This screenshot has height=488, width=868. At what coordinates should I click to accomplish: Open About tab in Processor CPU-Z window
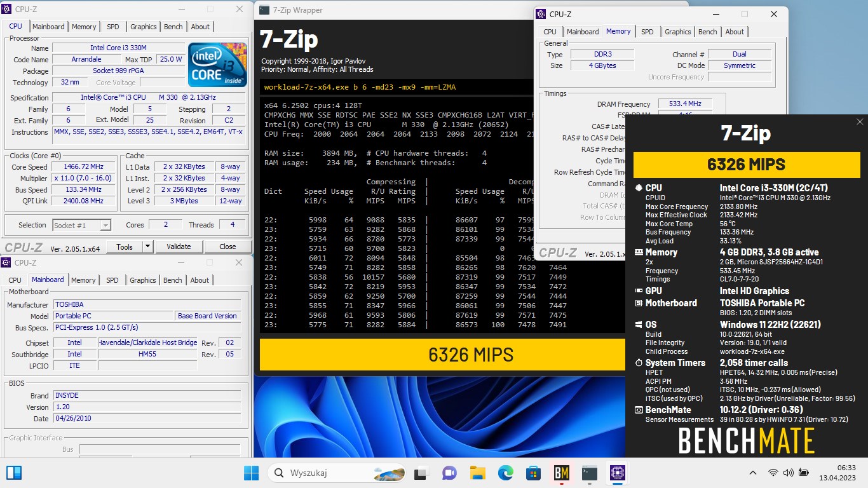[200, 27]
